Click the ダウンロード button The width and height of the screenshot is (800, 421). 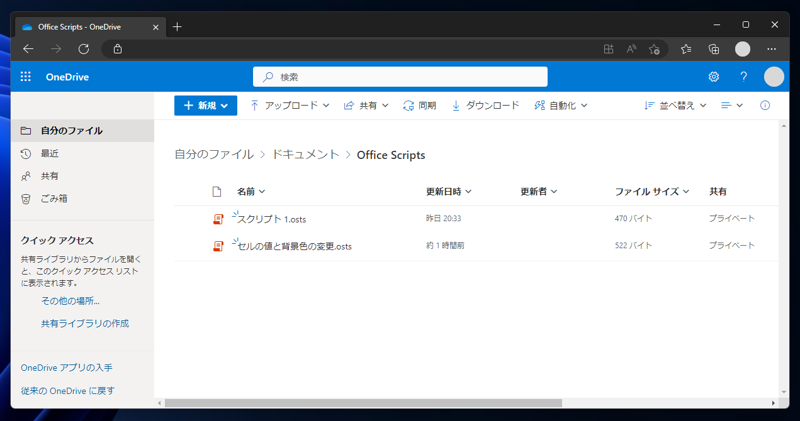(485, 106)
